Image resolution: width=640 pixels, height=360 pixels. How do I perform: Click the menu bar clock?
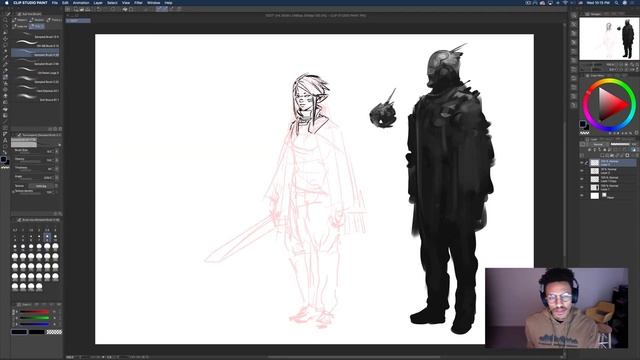point(598,2)
